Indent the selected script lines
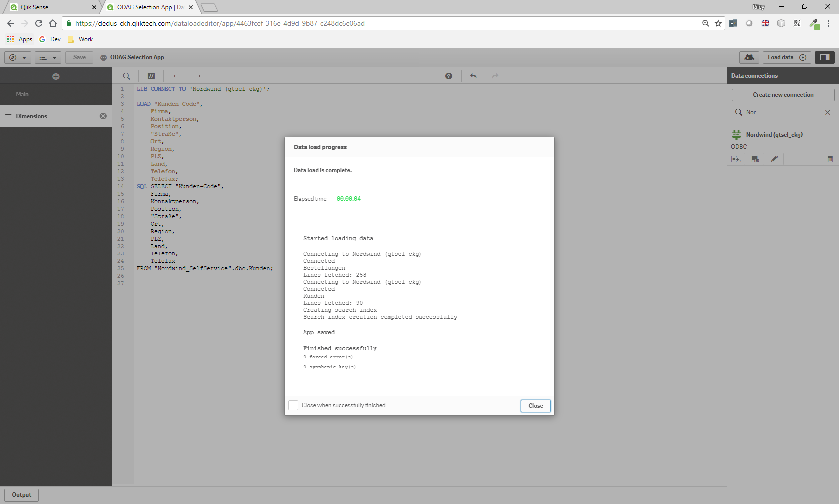This screenshot has height=504, width=839. click(x=176, y=76)
